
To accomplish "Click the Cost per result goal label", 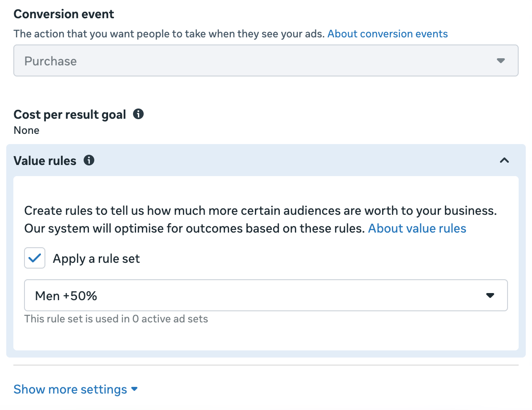I will (70, 115).
